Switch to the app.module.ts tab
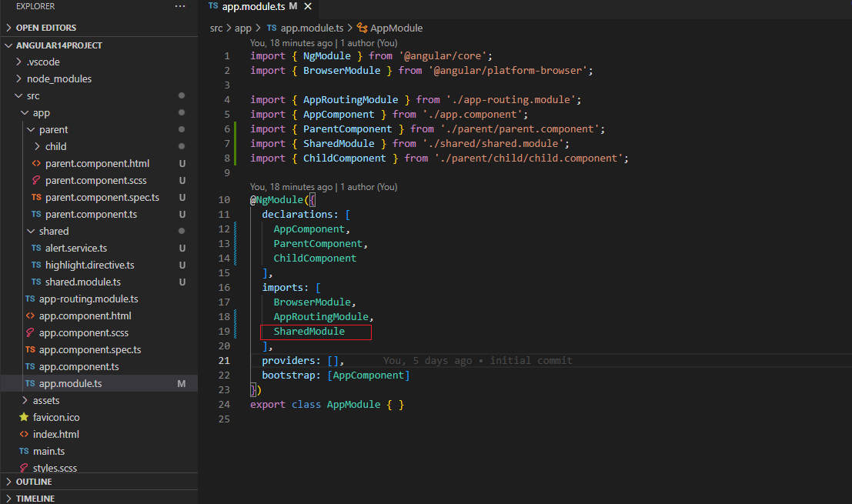Viewport: 852px width, 504px height. [253, 6]
